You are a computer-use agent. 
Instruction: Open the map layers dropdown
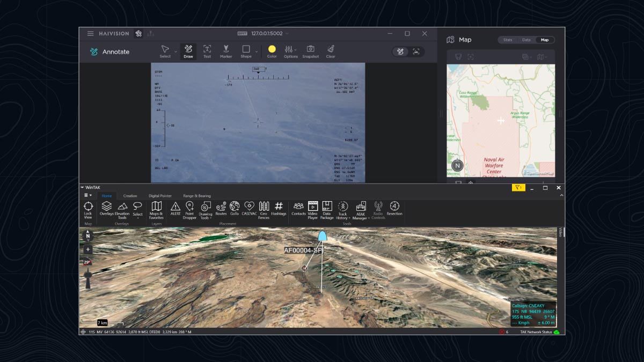(527, 56)
